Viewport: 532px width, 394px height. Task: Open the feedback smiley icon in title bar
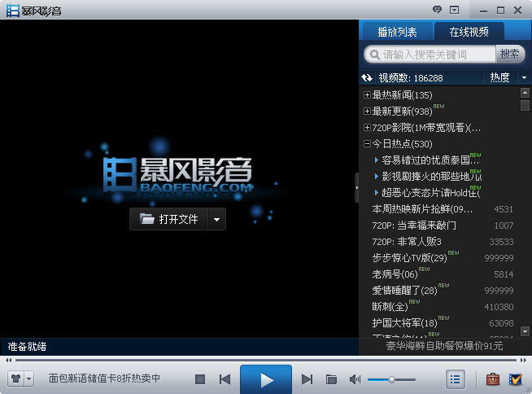tap(438, 10)
